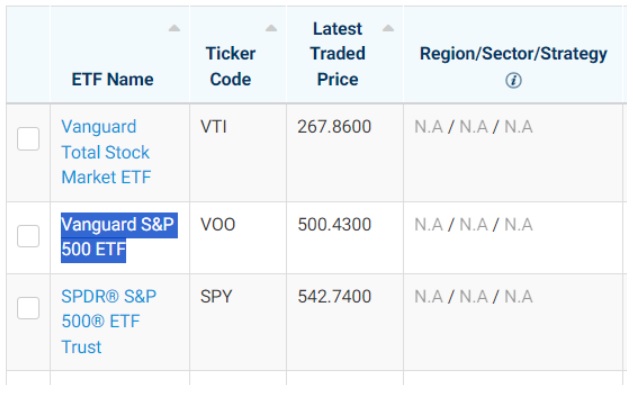Check the Vanguard Total Stock Market ETF box

coord(28,139)
